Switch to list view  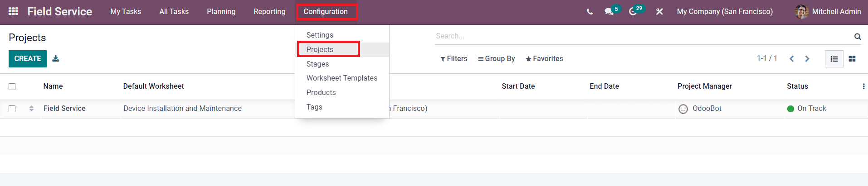point(834,59)
